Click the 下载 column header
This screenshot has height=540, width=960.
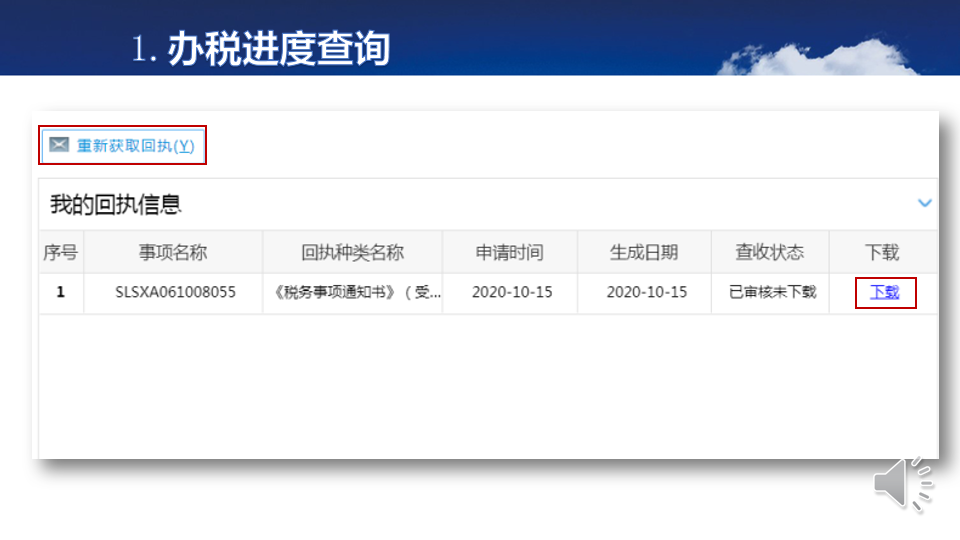(x=882, y=252)
